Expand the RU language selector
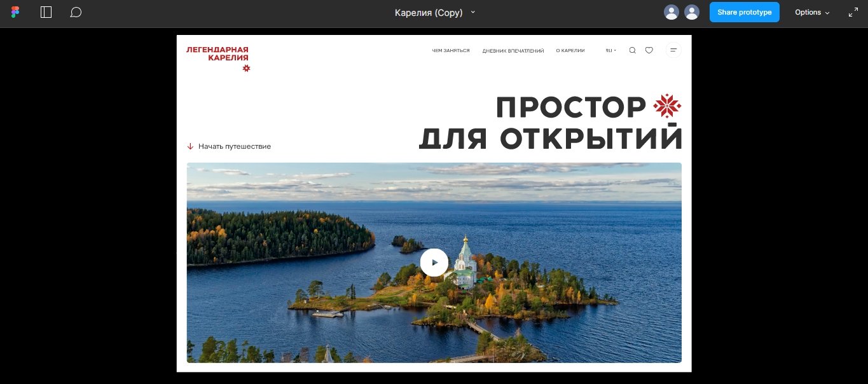 [610, 50]
